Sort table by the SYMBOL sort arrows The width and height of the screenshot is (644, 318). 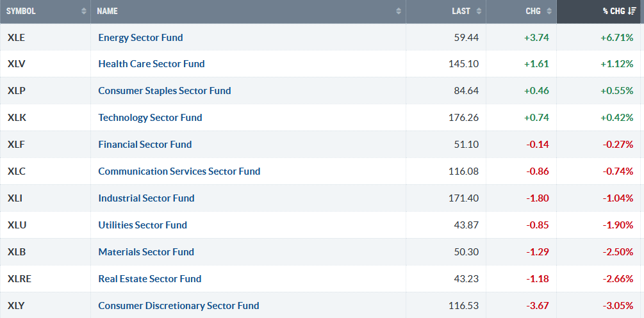pyautogui.click(x=84, y=11)
